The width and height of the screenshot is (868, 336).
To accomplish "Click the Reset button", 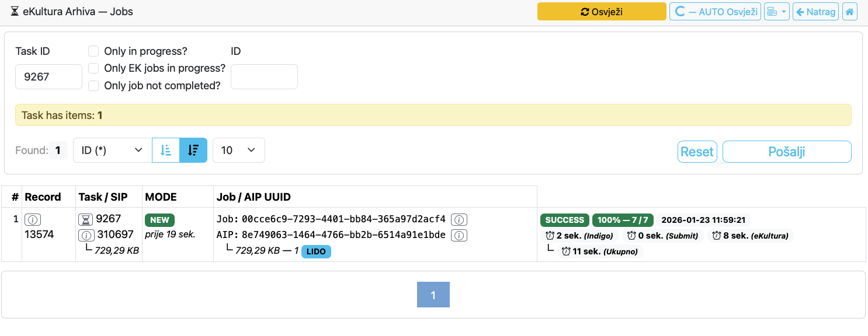I will click(x=697, y=151).
